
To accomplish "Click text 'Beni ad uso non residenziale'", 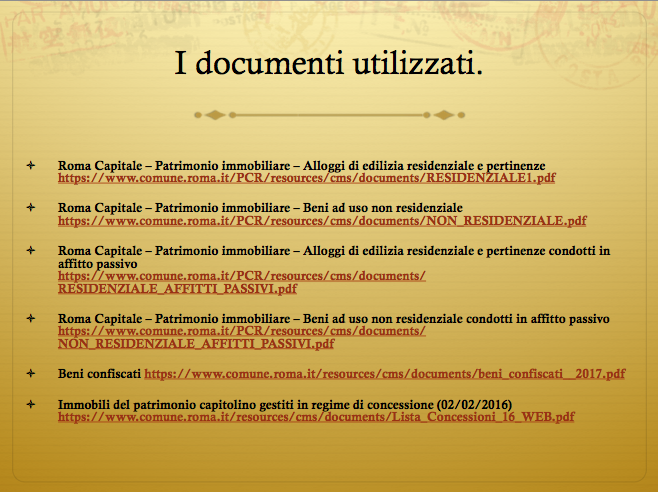I will click(x=383, y=208).
